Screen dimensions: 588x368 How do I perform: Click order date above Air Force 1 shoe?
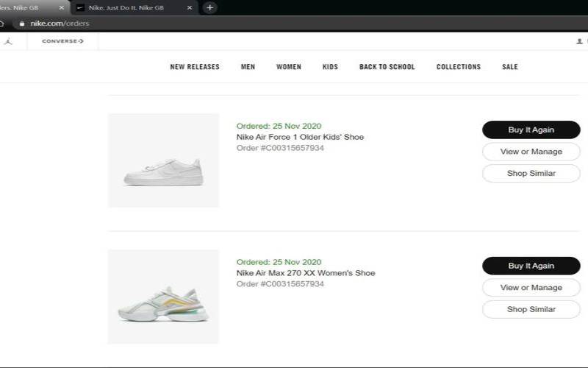coord(279,126)
